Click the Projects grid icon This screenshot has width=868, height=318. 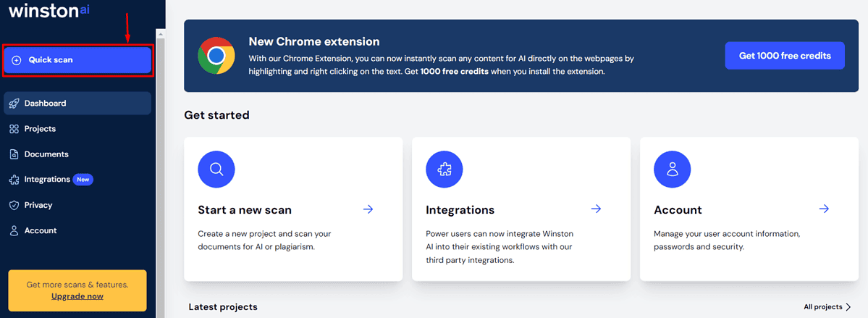click(14, 128)
